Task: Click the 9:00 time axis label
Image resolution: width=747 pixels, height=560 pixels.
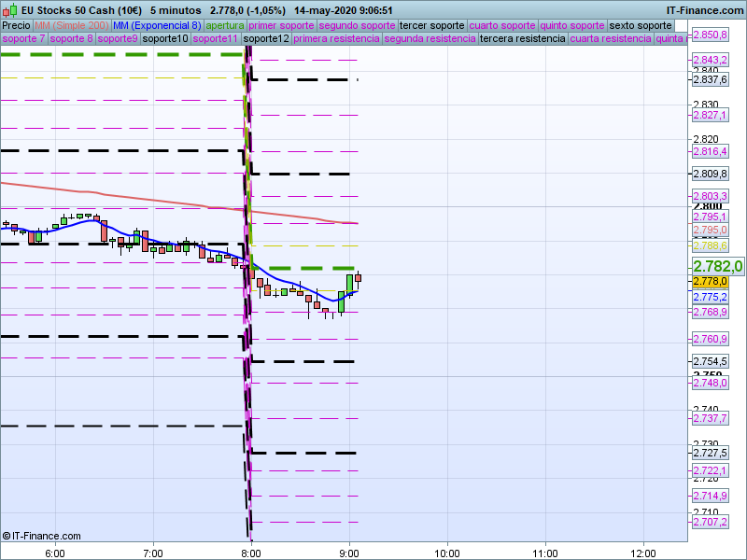Action: [349, 553]
